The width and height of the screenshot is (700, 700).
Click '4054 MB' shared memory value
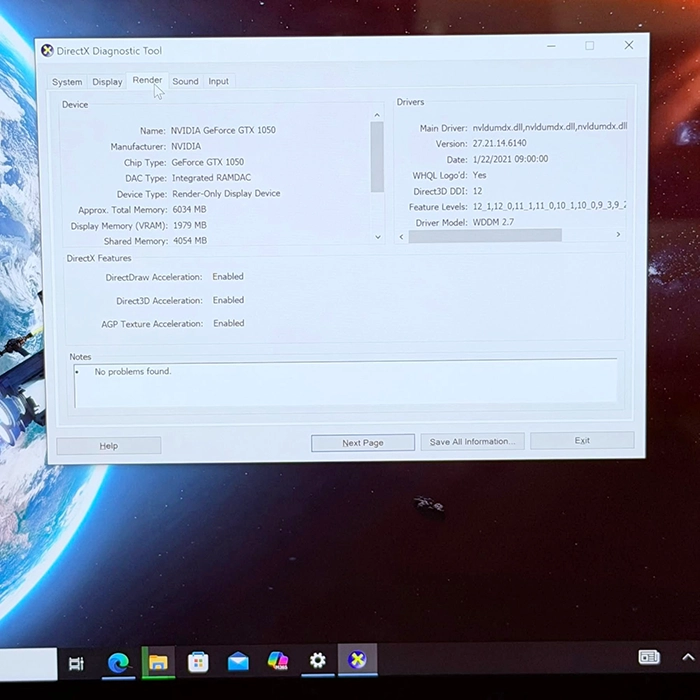[190, 241]
